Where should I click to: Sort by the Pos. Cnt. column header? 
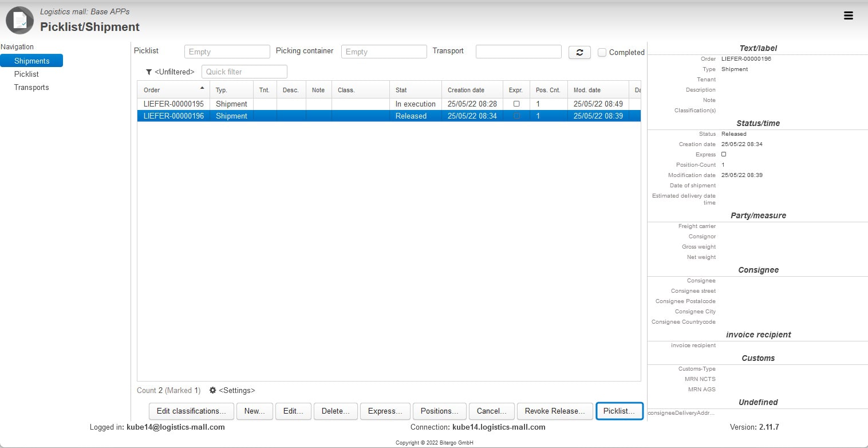coord(549,90)
